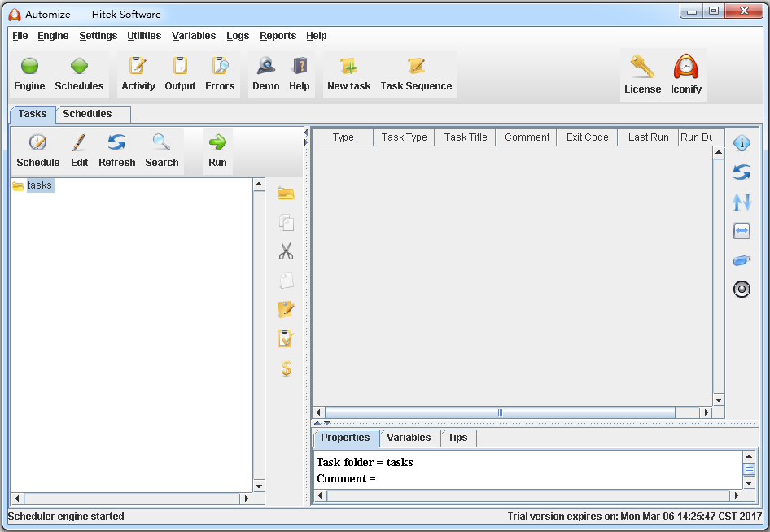Click the 'Task folder = tasks' text
770x532 pixels.
pyautogui.click(x=365, y=462)
